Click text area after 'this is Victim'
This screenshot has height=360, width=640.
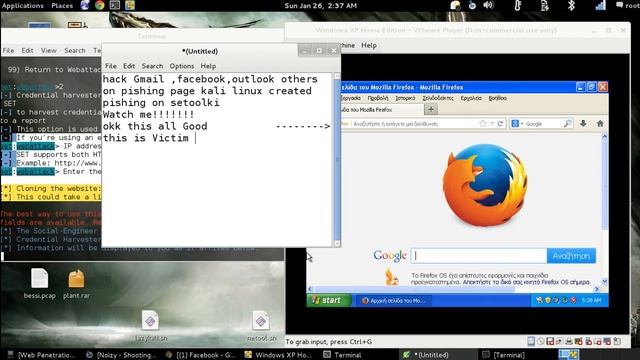[196, 138]
